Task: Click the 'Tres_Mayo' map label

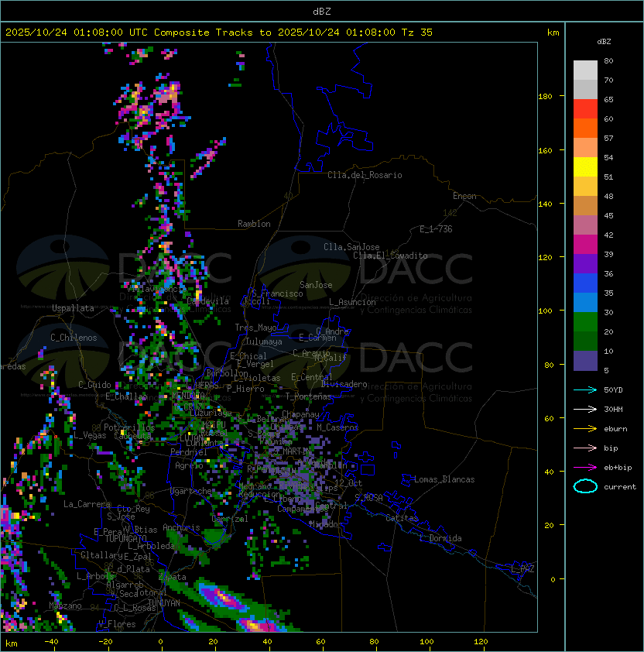Action: coord(255,328)
